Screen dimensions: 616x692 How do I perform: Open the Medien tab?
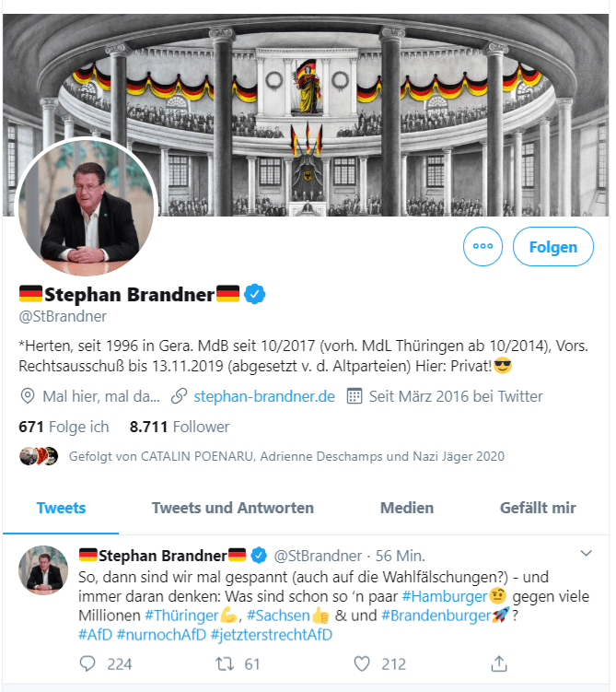407,508
